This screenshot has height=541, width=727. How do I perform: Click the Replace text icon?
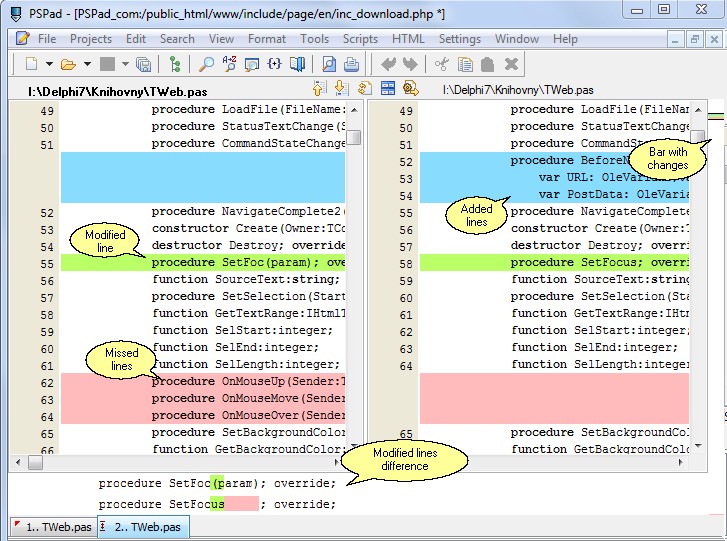tap(229, 65)
